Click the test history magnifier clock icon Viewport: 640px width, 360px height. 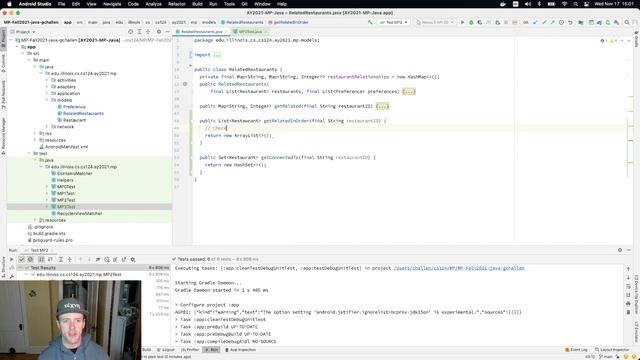tap(107, 260)
